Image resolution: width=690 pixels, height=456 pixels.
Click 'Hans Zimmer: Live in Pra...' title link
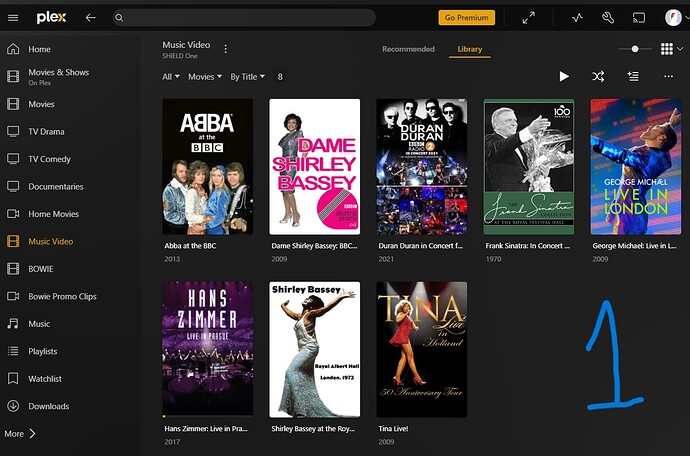[206, 429]
